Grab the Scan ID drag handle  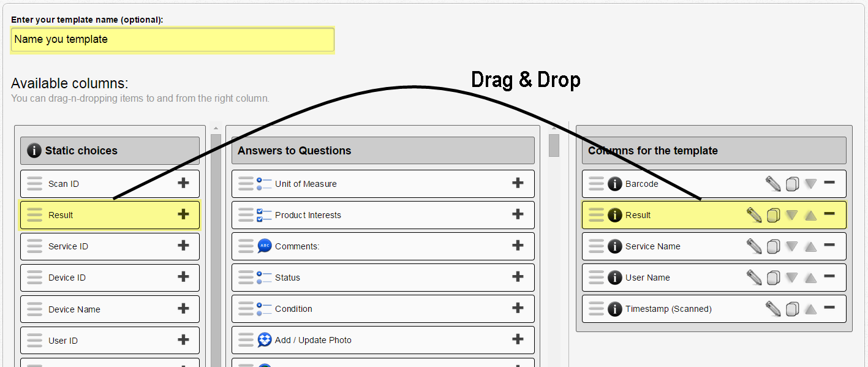coord(35,183)
